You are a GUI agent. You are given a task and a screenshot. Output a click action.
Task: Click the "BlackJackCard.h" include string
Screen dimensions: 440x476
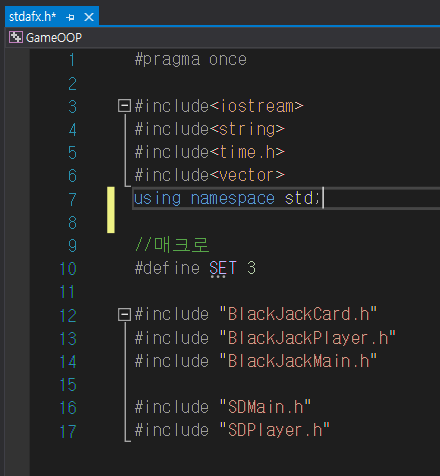tap(298, 314)
